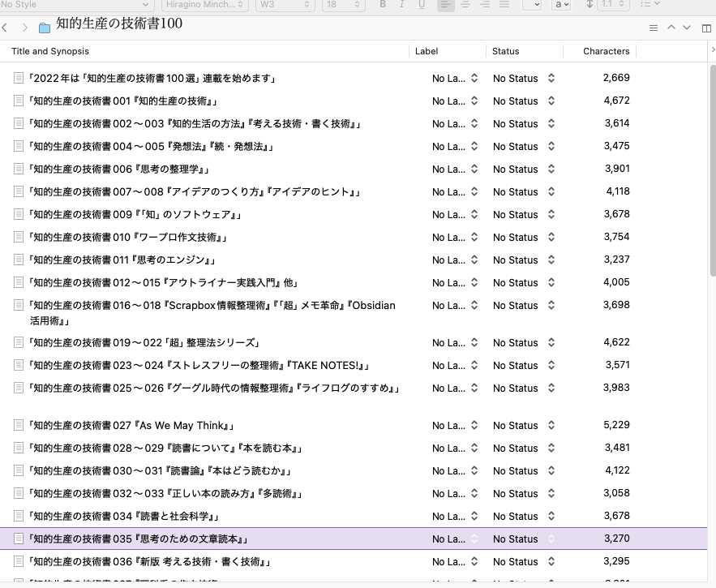Click document icon for 技術書016〜018 Scrapbox row
This screenshot has width=716, height=588.
19,305
